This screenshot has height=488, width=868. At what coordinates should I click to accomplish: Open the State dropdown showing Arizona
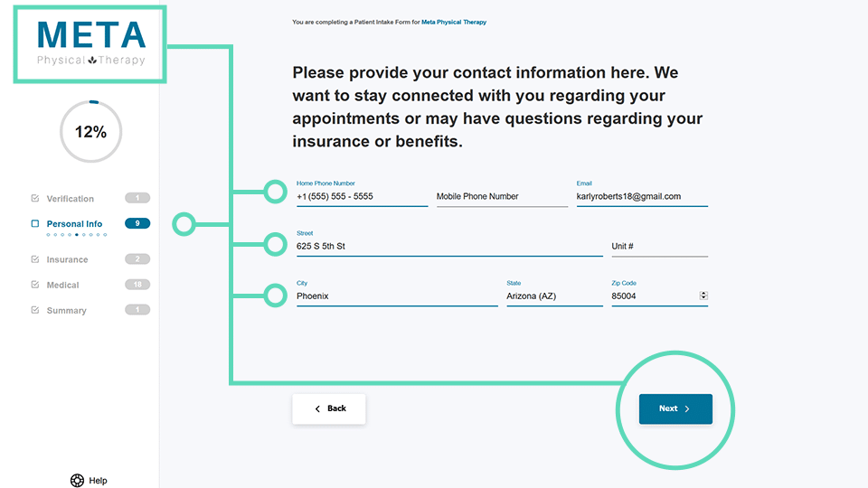(554, 296)
